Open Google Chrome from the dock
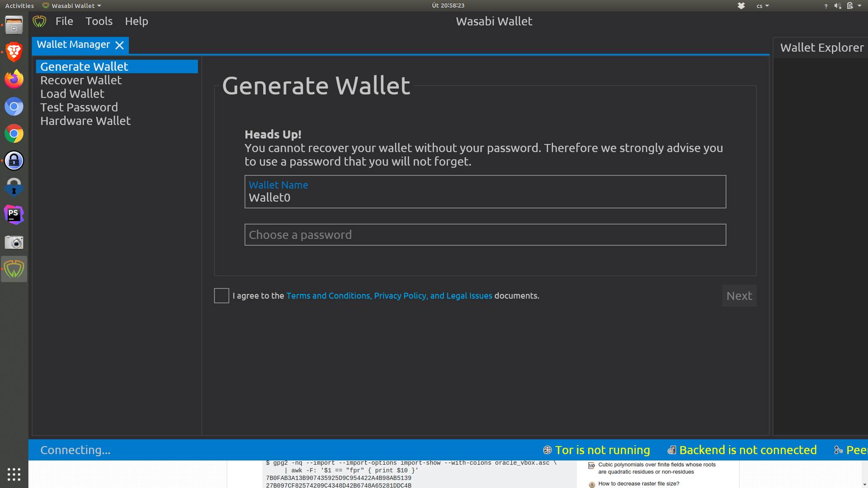 (14, 133)
